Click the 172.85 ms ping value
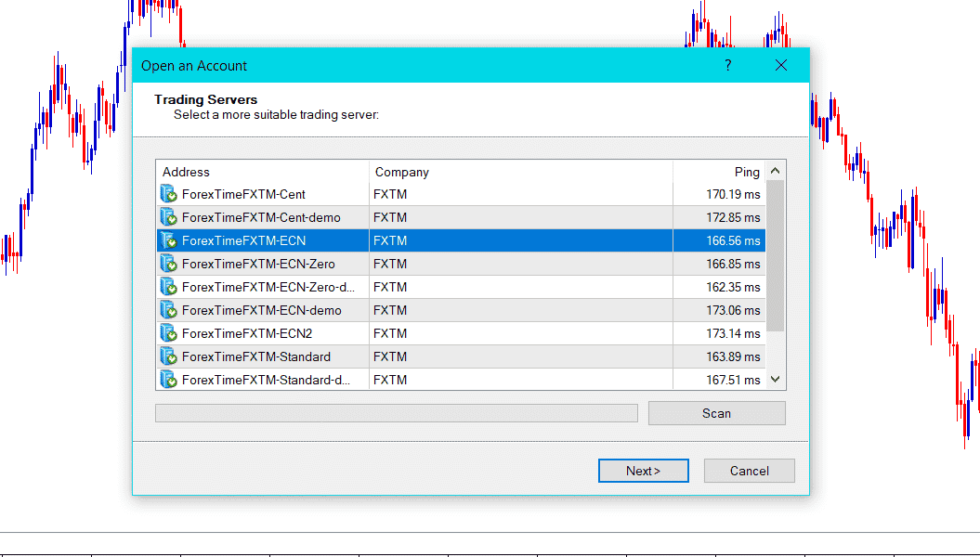The height and width of the screenshot is (557, 980). [733, 217]
